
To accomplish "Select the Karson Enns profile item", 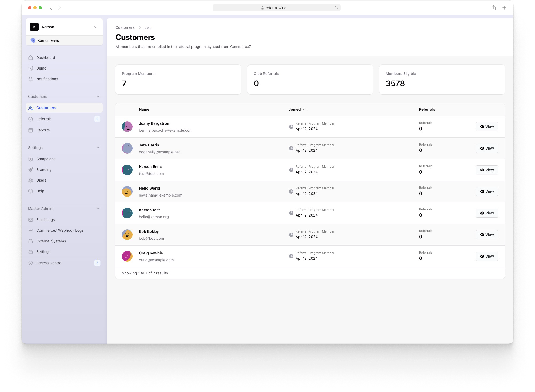I will tap(48, 41).
